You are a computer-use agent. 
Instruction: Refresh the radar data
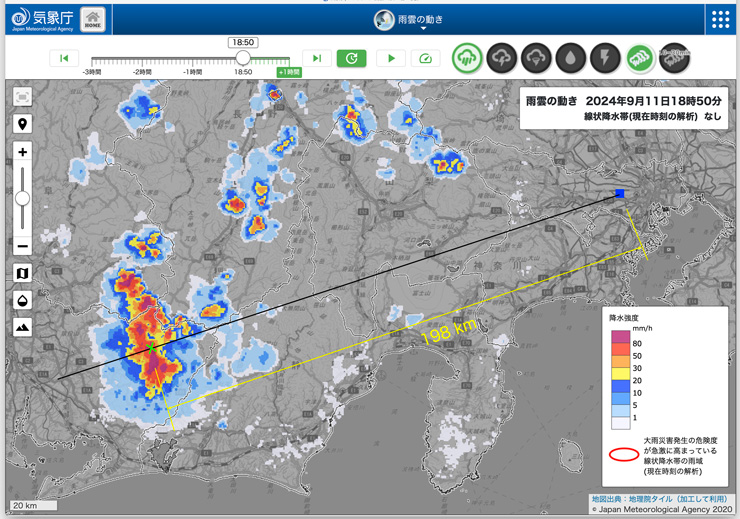tap(351, 59)
